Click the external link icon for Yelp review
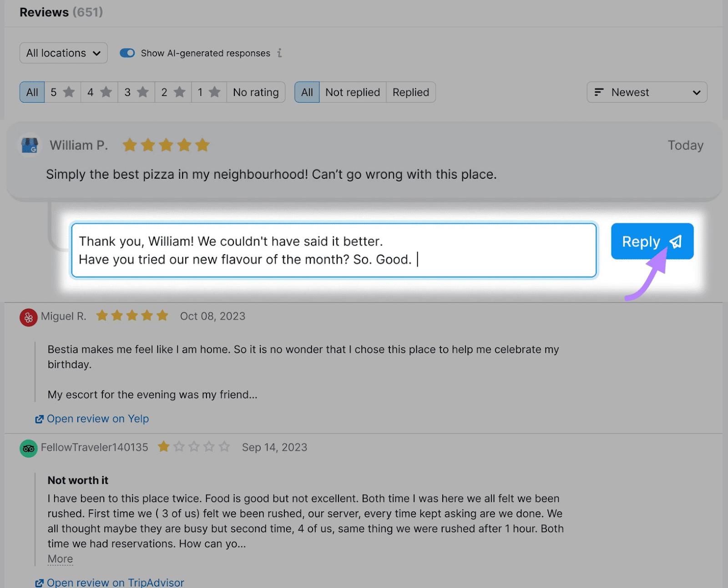This screenshot has width=728, height=588. pyautogui.click(x=40, y=419)
